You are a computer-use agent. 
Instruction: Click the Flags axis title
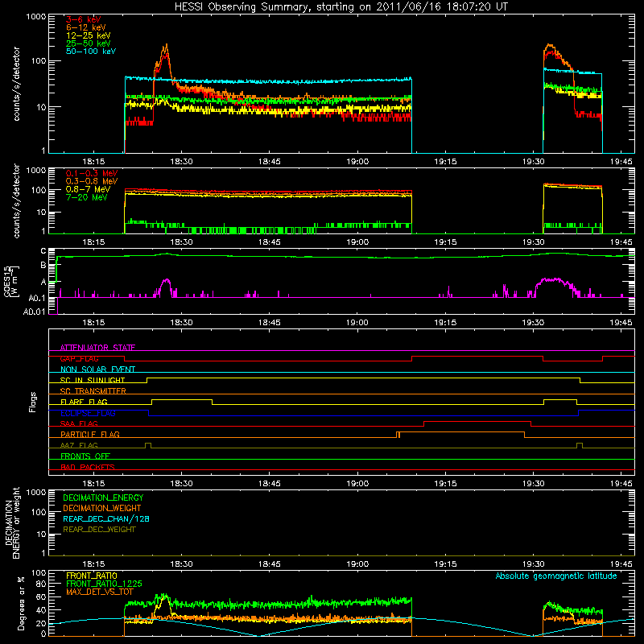click(x=33, y=402)
